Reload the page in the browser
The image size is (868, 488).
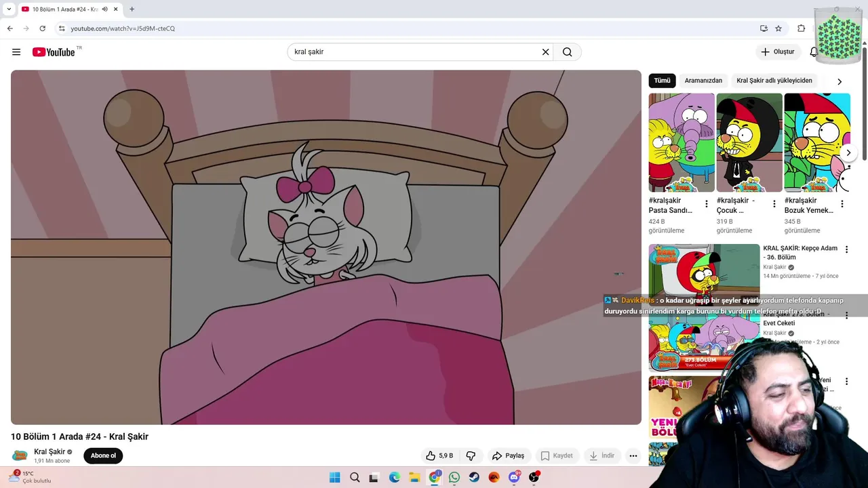tap(42, 28)
